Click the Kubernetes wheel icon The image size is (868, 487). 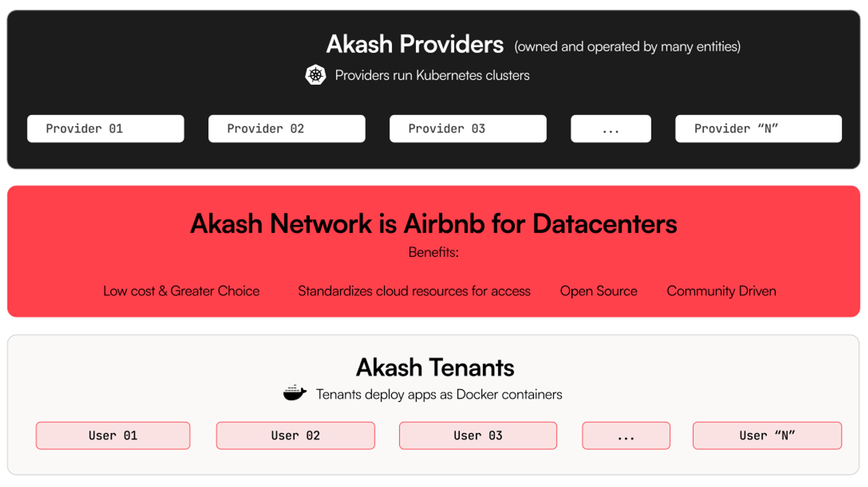pos(315,75)
